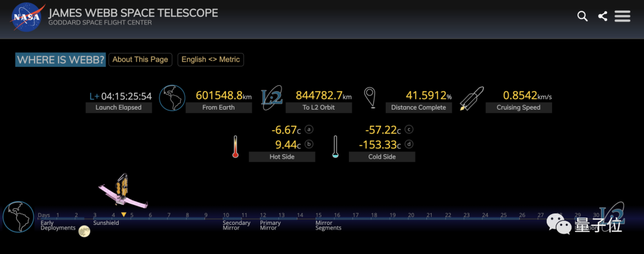Screen dimensions: 644x254
Task: Click the yellow current-position timeline marker
Action: click(123, 214)
